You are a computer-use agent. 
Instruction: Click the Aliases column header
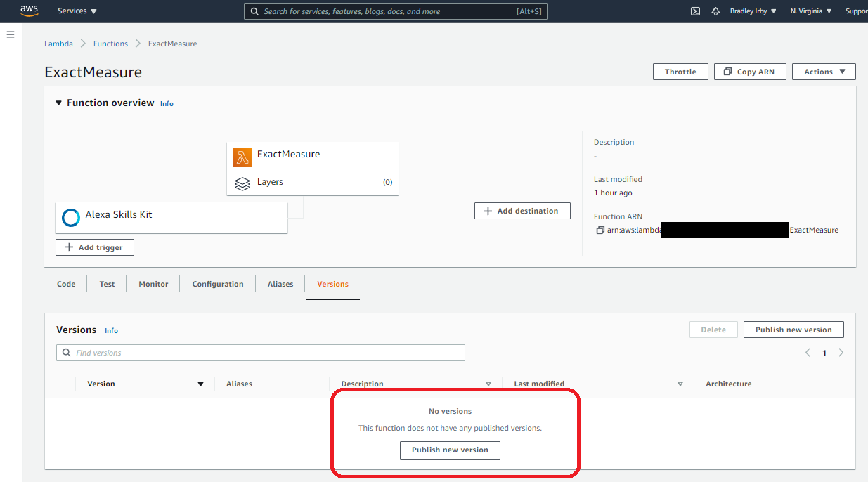click(239, 384)
